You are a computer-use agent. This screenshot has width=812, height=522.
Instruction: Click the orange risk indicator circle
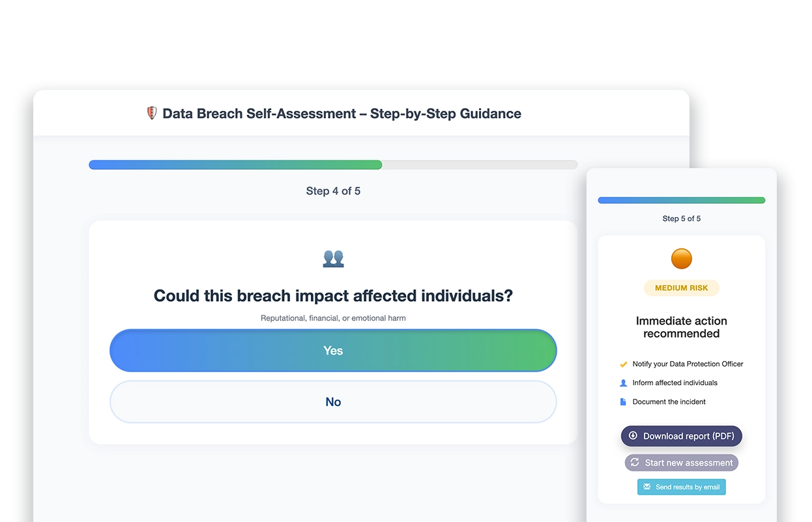pyautogui.click(x=682, y=259)
